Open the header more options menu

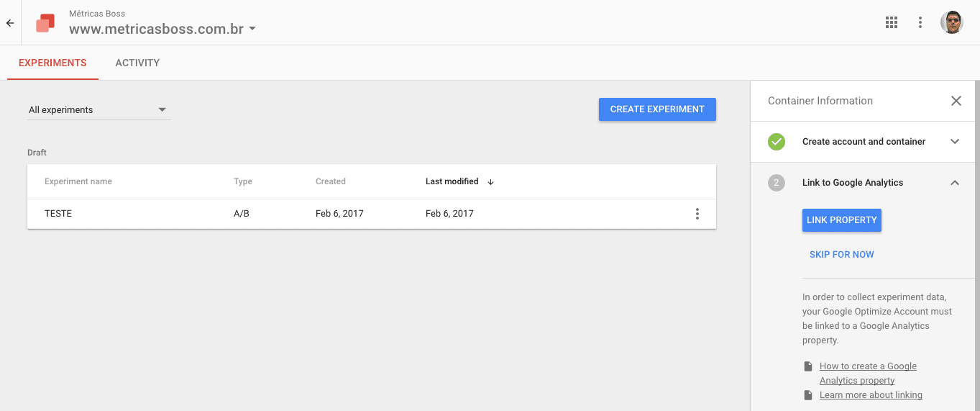[920, 22]
